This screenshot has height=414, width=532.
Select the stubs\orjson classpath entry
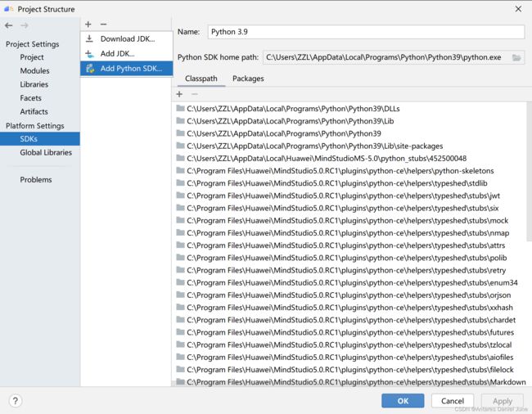coord(349,295)
